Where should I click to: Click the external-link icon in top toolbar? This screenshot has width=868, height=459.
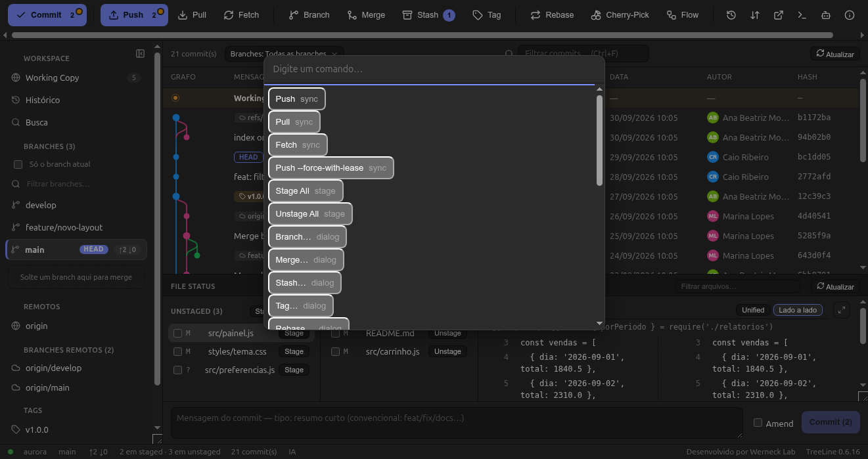(779, 15)
